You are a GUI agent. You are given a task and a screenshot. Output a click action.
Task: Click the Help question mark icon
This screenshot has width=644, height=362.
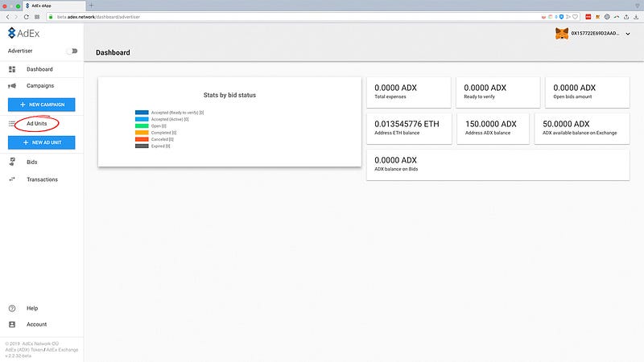(x=12, y=308)
